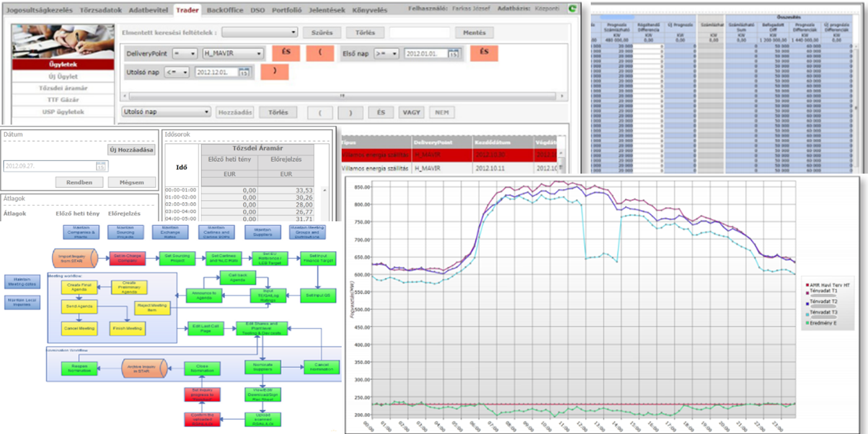Image resolution: width=868 pixels, height=434 pixels.
Task: Select Tőzsdei áramár in left sidebar
Action: pos(63,88)
